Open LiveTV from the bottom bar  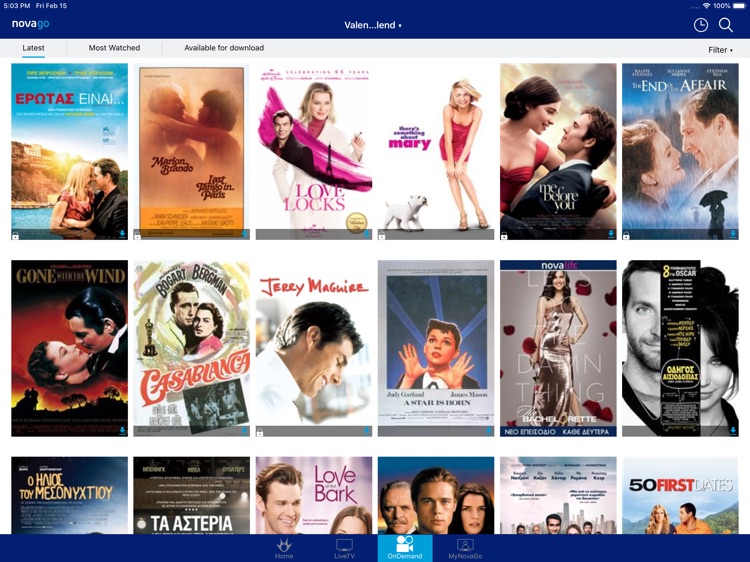click(x=344, y=548)
